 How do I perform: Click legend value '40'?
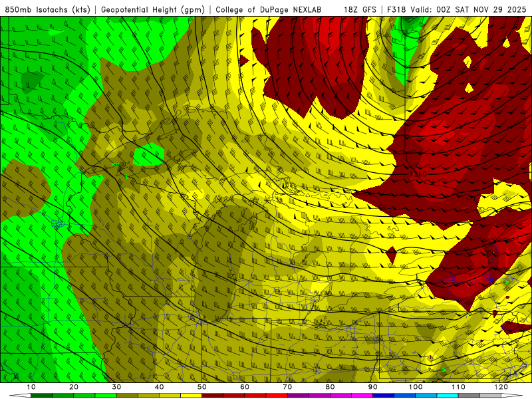click(159, 387)
